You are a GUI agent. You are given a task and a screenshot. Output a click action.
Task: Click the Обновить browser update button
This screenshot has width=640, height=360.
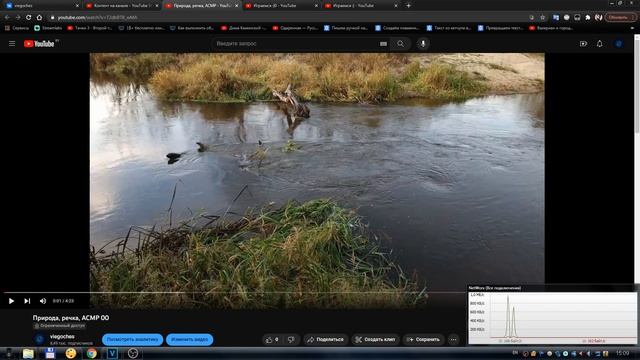tap(620, 18)
